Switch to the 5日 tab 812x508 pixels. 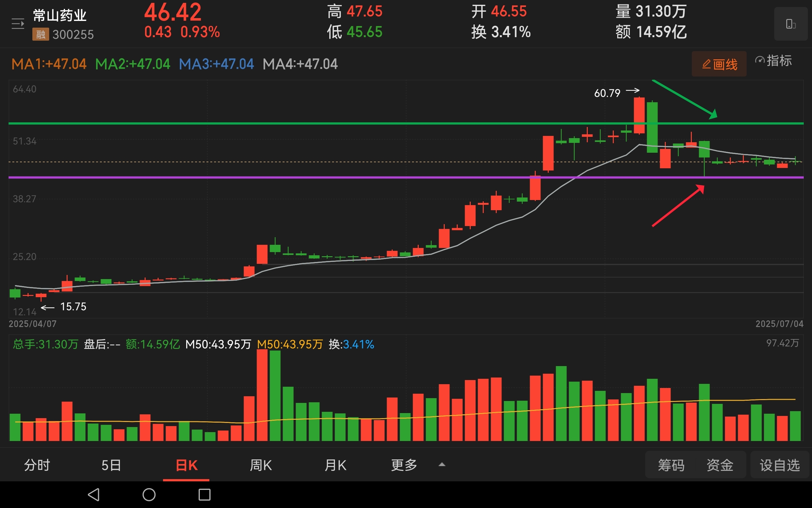click(x=111, y=465)
